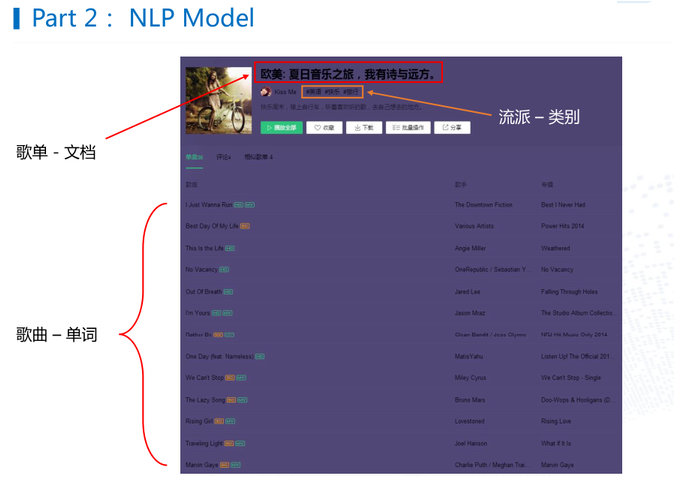Image resolution: width=674 pixels, height=492 pixels.
Task: Open album Power Hits 2014
Action: [x=563, y=226]
